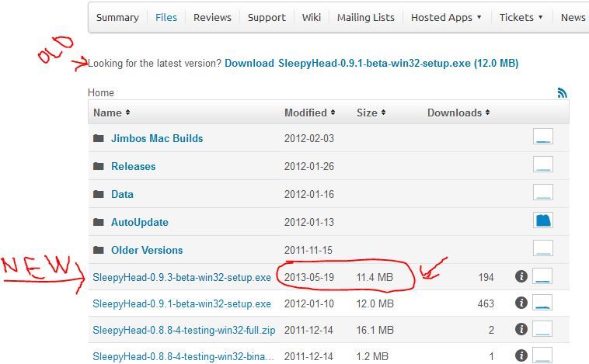Viewport: 589px width, 364px height.
Task: Go to the Support tab
Action: 267,18
